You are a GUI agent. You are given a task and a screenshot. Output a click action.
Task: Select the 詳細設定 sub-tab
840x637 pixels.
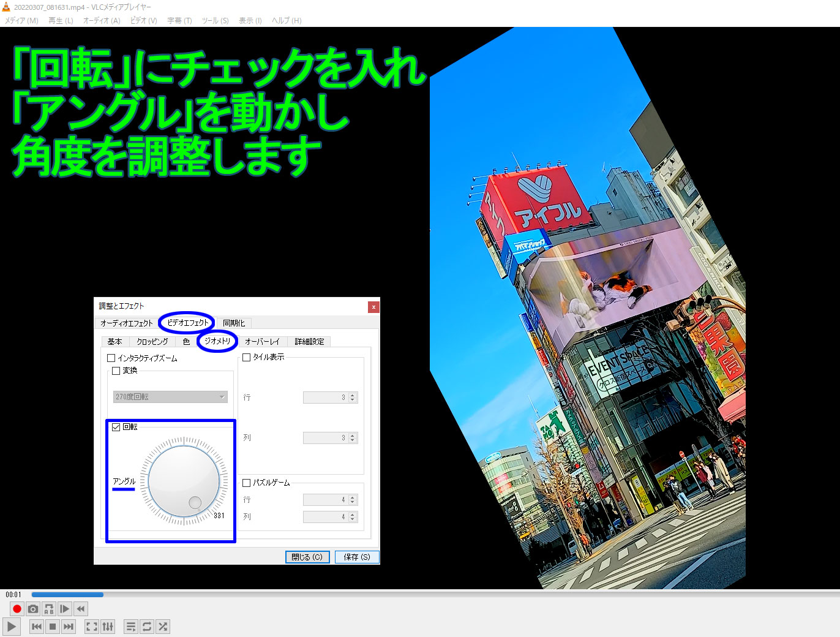309,342
